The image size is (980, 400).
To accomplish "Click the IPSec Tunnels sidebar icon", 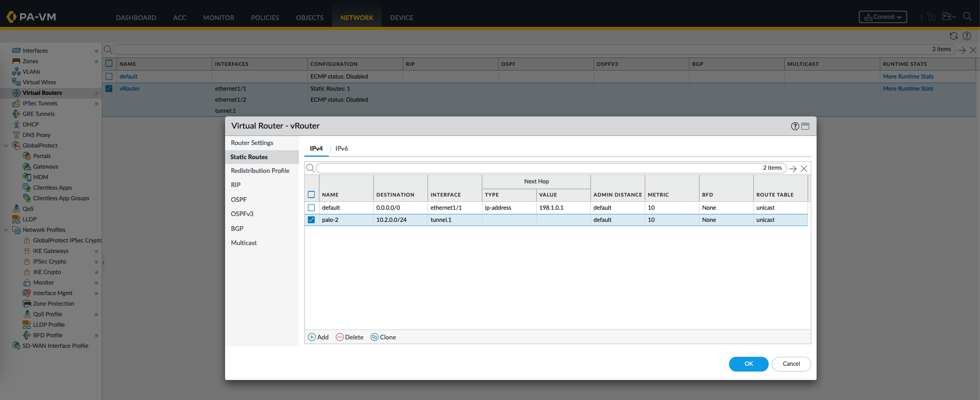I will coord(16,103).
